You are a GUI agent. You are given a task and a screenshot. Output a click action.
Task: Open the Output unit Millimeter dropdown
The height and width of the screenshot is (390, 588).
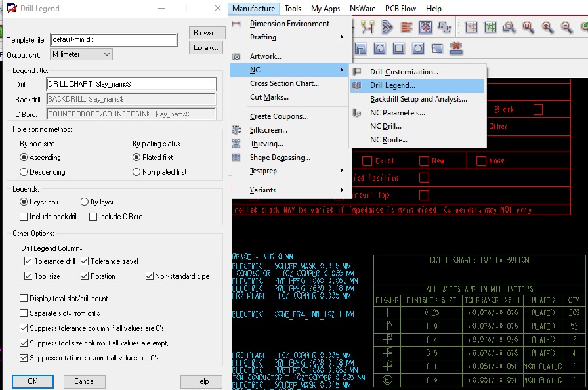[80, 54]
